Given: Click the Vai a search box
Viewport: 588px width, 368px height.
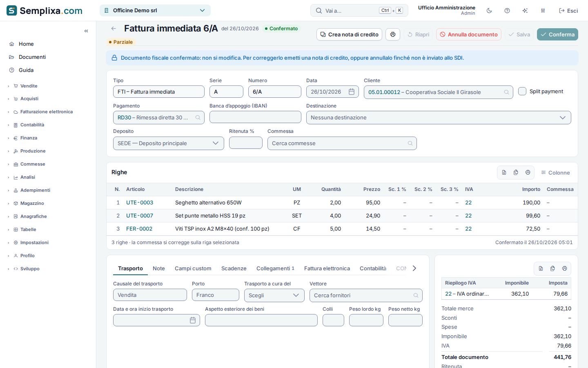Looking at the screenshot, I should pos(359,11).
